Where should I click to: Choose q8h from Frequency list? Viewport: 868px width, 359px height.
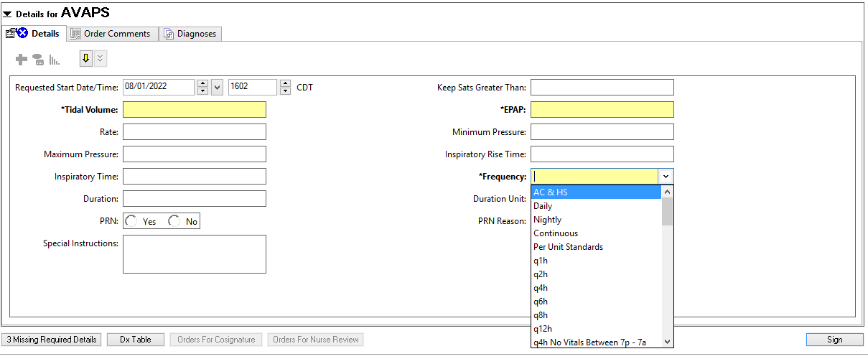click(x=596, y=314)
